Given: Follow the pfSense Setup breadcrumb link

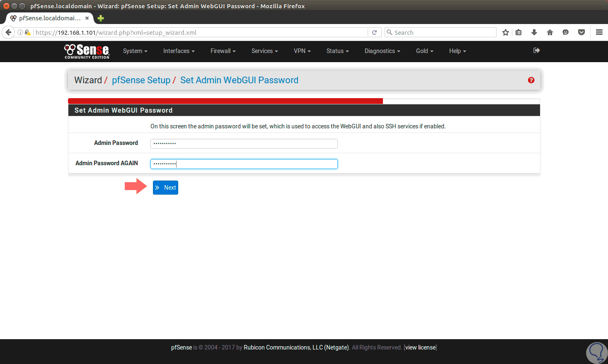Looking at the screenshot, I should point(141,80).
